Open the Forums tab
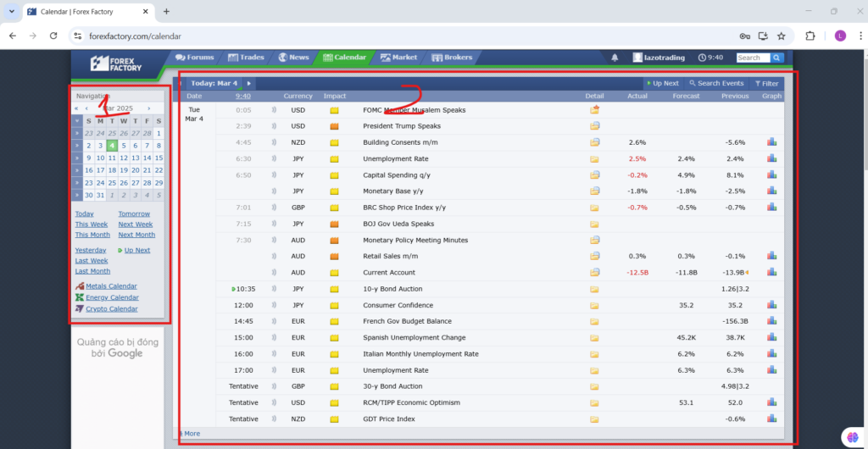Screen dimensions: 868x449 click(x=194, y=57)
